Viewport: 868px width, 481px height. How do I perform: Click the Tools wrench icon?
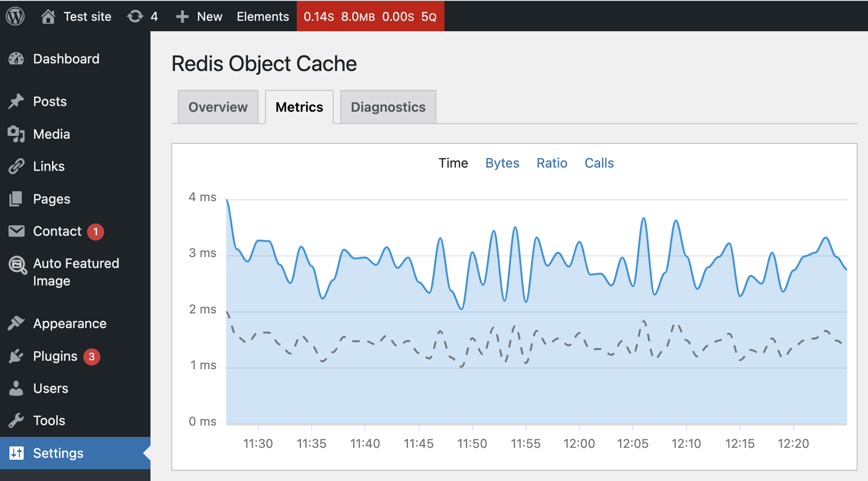point(16,420)
